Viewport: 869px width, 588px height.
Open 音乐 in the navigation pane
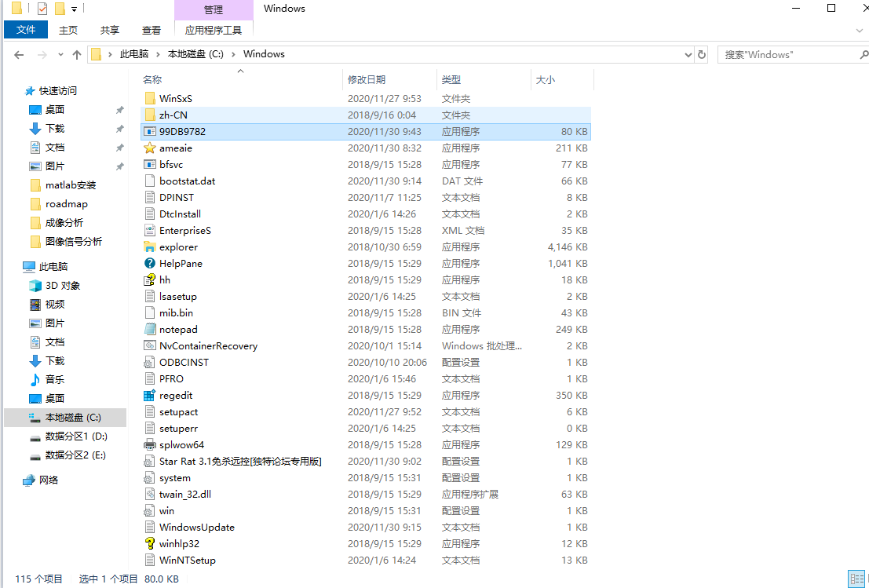point(55,380)
